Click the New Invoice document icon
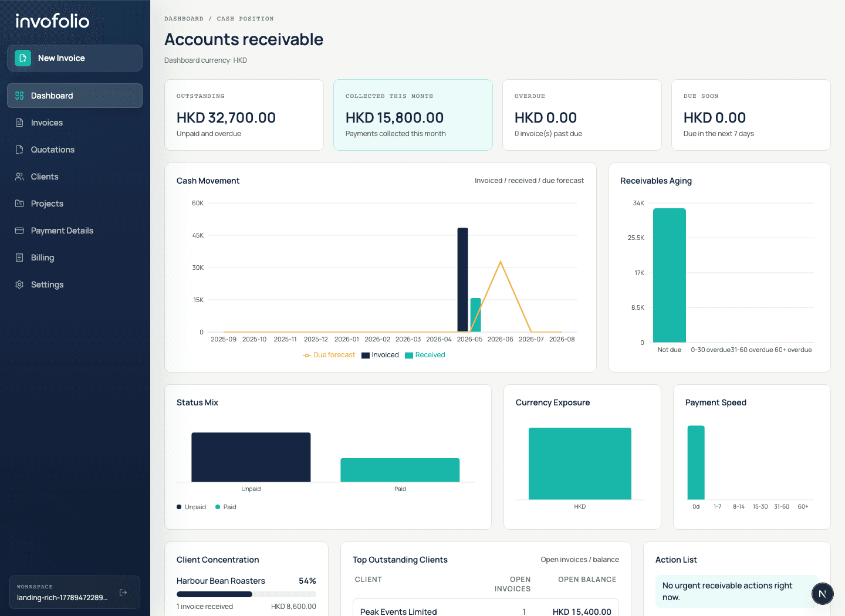 23,58
